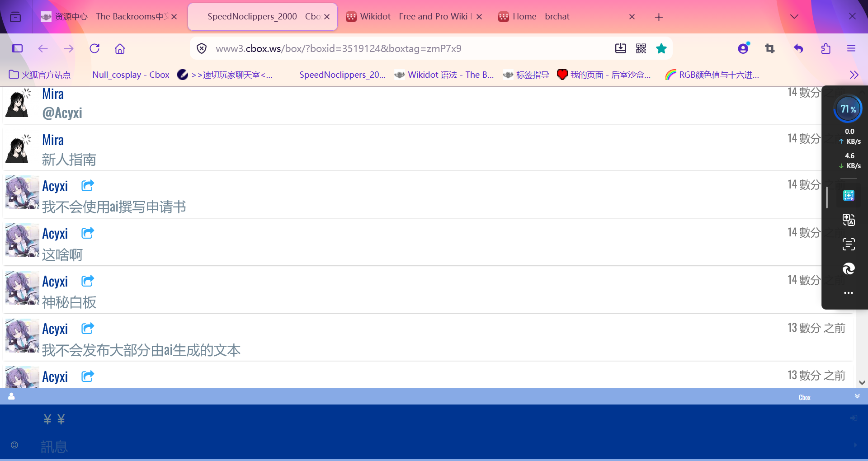Show more options in floating side panel

click(x=849, y=293)
